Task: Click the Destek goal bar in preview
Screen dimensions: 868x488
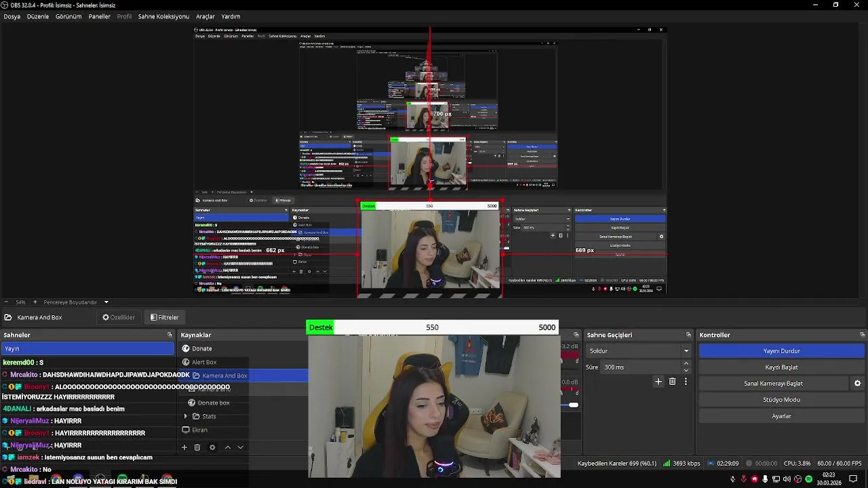Action: 432,327
